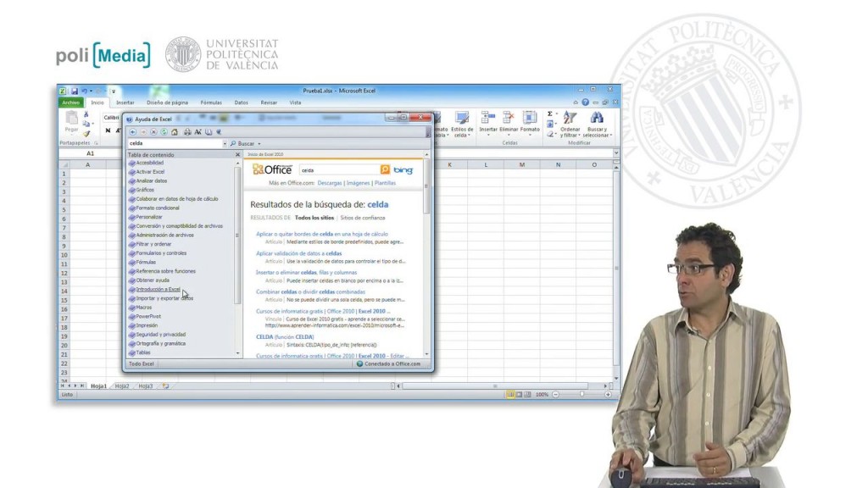Toggle the table of contents book icon
The image size is (868, 488).
209,132
